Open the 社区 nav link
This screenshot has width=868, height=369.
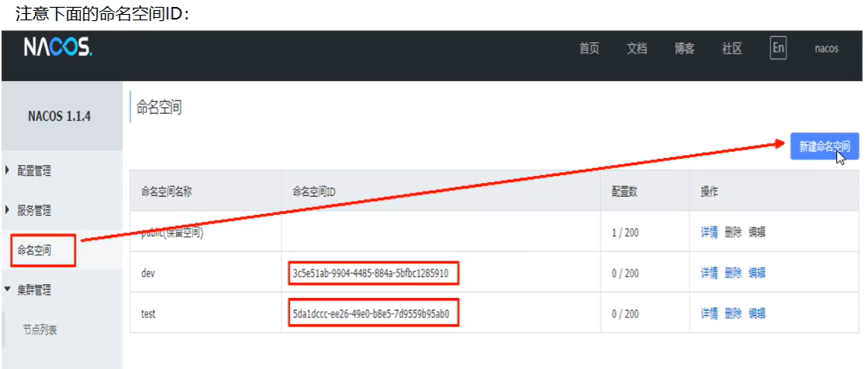(732, 49)
